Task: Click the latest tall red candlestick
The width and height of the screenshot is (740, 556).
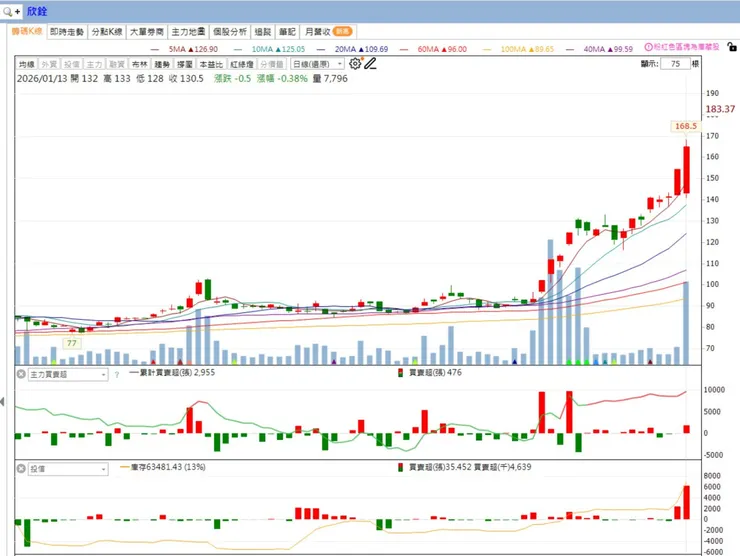Action: point(686,169)
